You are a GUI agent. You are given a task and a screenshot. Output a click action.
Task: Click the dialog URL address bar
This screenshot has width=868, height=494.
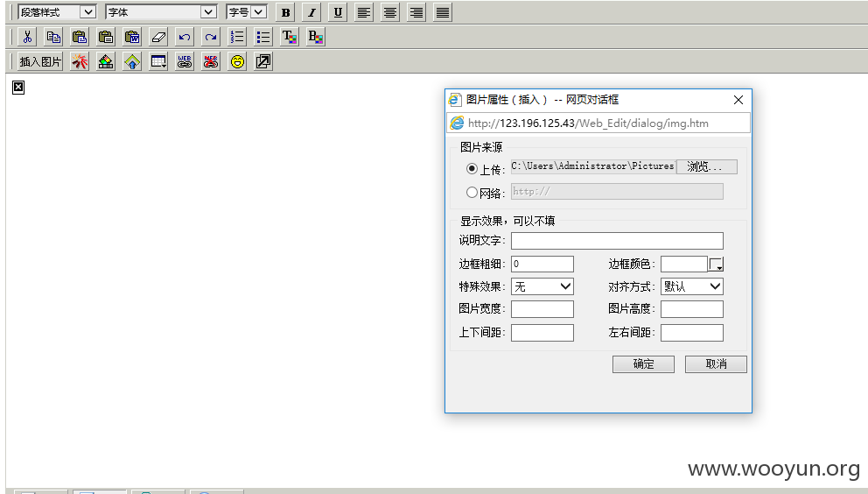pyautogui.click(x=598, y=123)
